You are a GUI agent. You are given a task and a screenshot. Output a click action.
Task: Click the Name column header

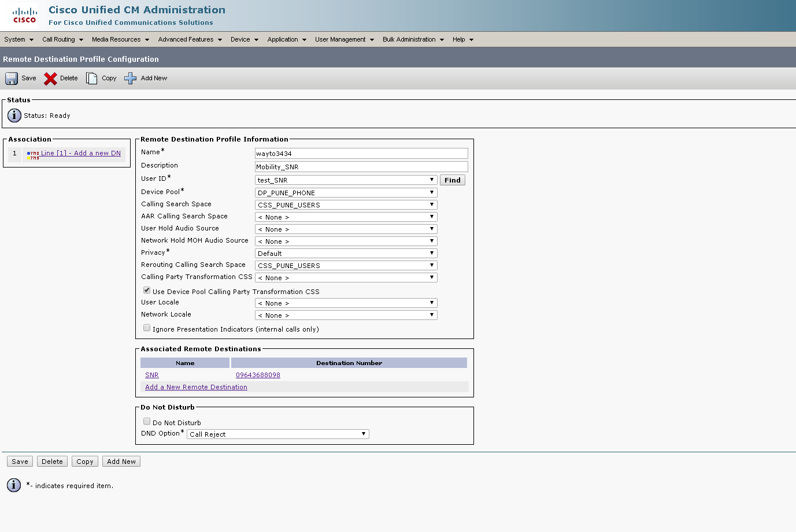pyautogui.click(x=185, y=363)
